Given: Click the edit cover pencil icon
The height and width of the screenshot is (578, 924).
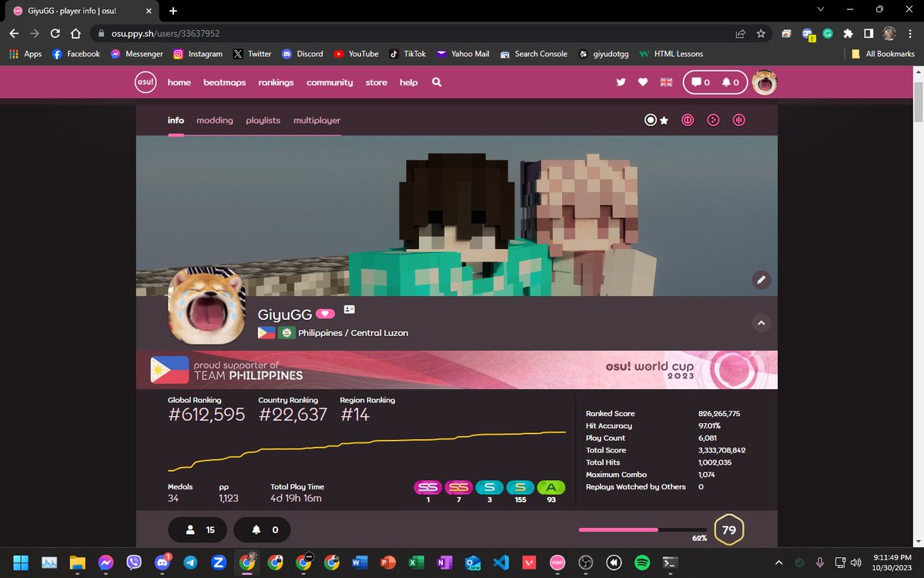Looking at the screenshot, I should (761, 280).
